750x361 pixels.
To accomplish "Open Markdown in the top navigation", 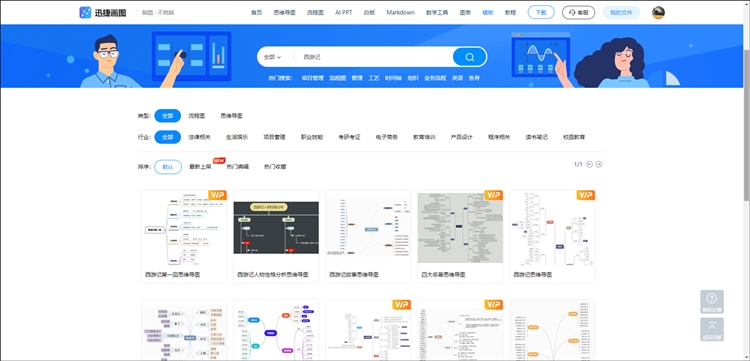I will click(400, 12).
